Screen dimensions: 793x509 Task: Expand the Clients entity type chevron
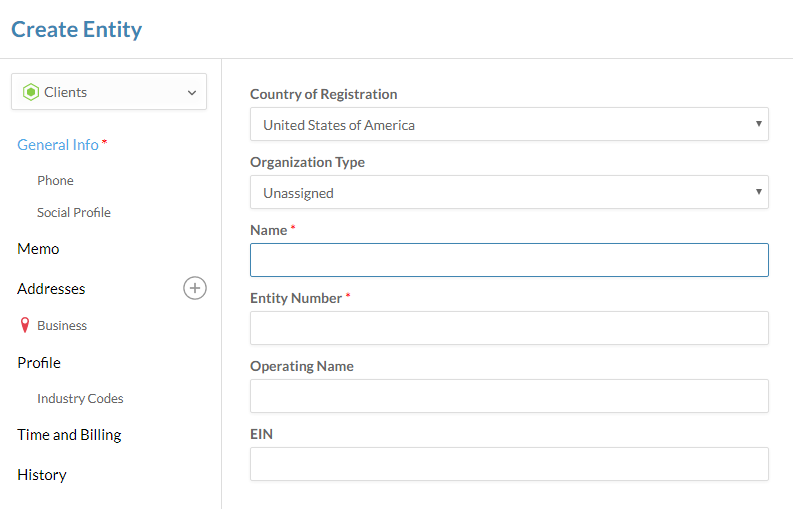[192, 92]
